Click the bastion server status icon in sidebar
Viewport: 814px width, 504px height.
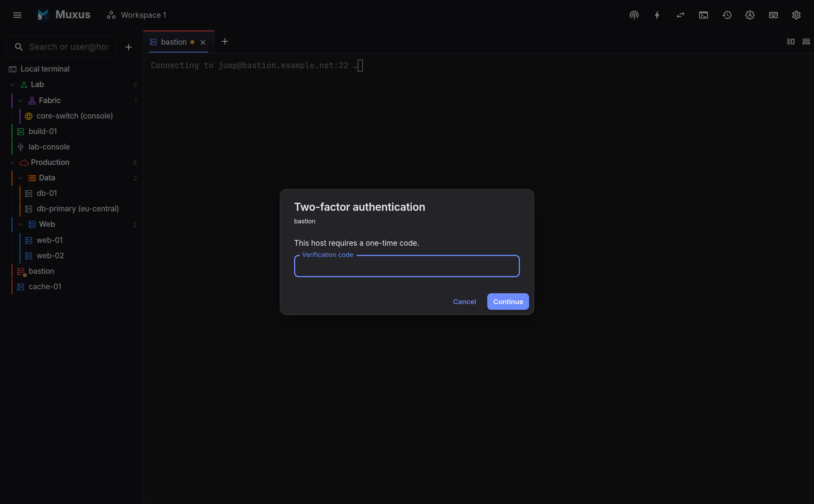pyautogui.click(x=21, y=272)
